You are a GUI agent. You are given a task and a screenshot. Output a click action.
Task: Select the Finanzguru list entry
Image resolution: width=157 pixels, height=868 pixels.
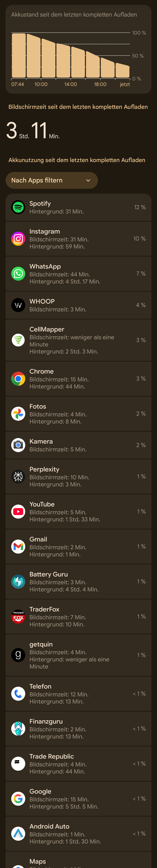point(78,728)
